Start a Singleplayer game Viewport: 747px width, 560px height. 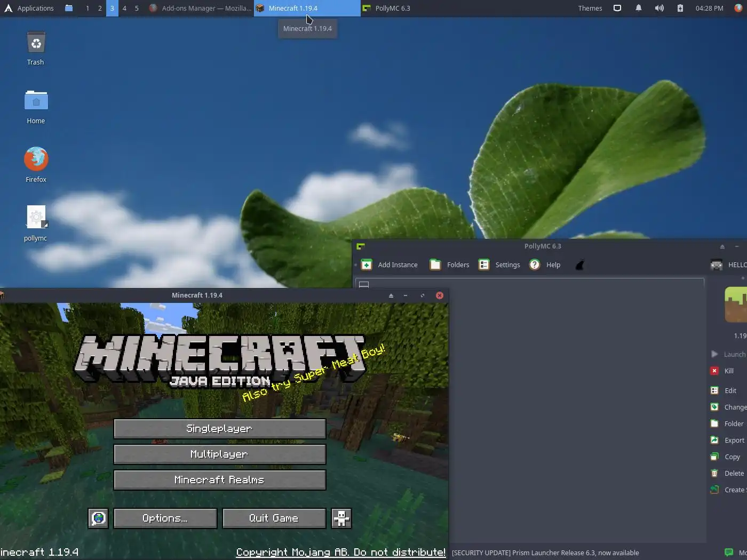pos(219,429)
